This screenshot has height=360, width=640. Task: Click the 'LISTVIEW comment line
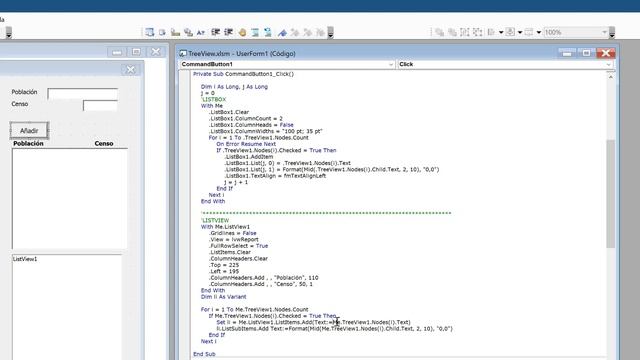[215, 220]
